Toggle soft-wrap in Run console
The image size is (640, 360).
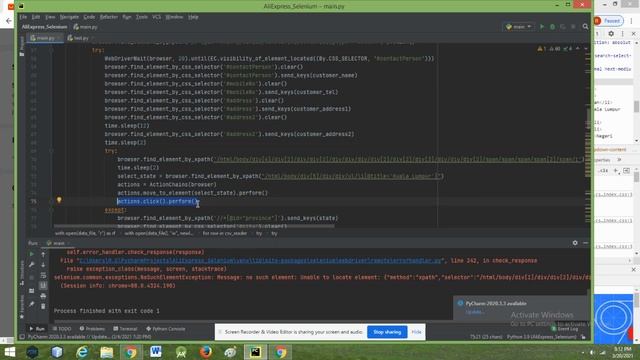coord(43,276)
